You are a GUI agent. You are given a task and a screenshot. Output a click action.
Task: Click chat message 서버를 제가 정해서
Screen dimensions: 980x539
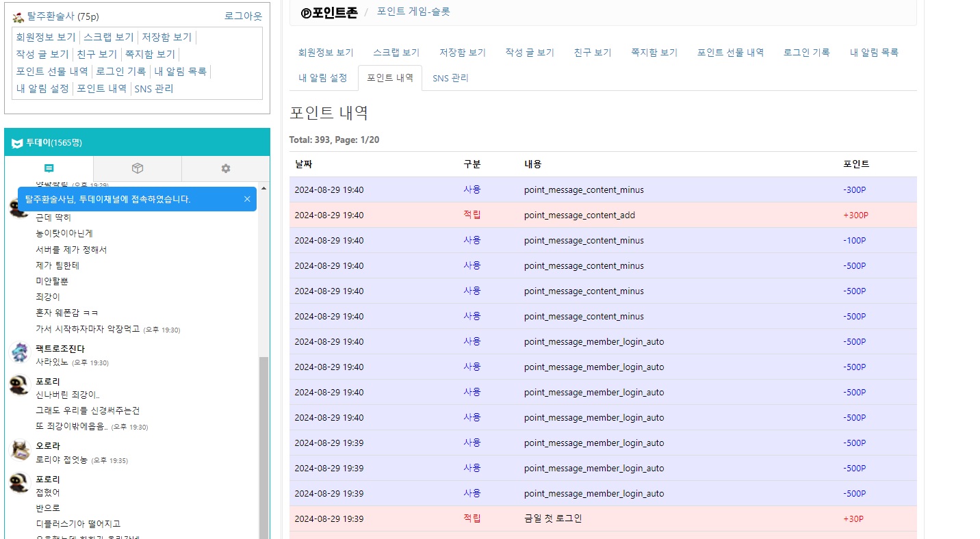coord(71,250)
